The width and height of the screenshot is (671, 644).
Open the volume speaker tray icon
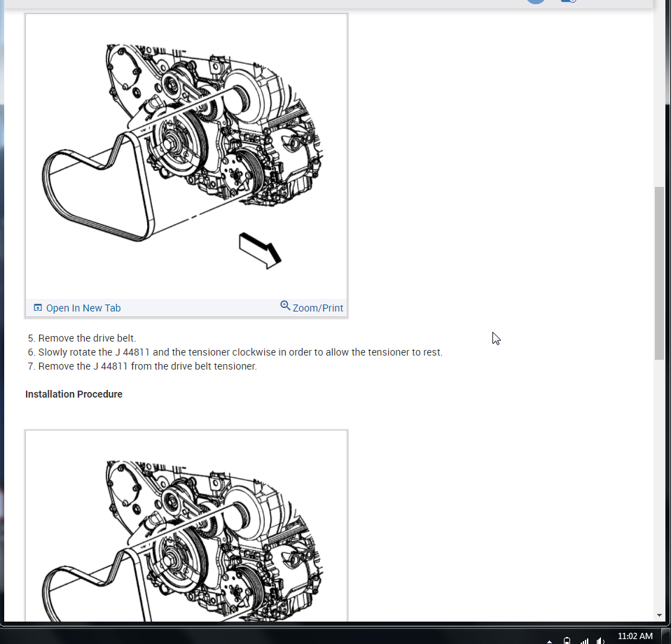(600, 640)
